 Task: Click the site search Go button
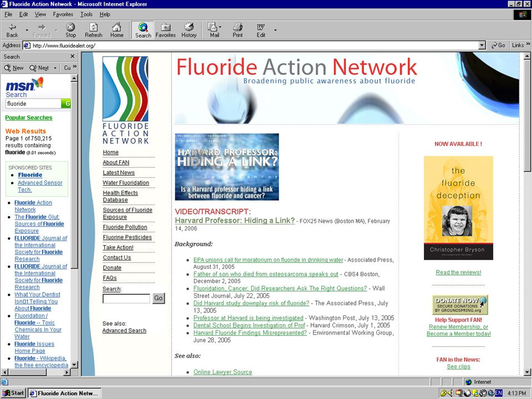tap(158, 298)
